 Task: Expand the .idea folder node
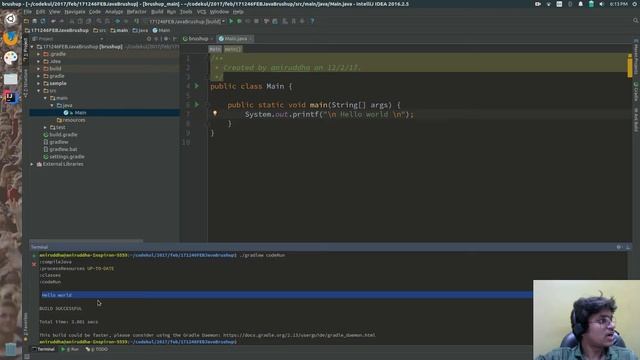point(39,61)
